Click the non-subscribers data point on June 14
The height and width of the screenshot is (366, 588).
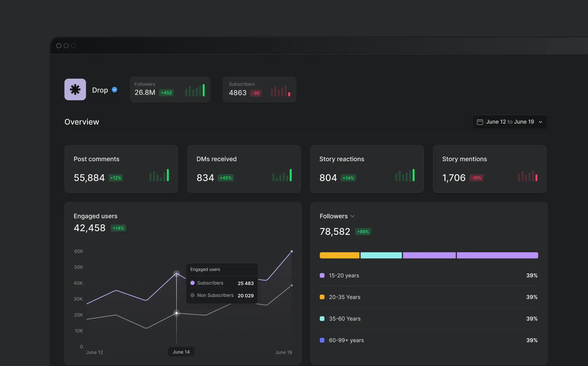pos(176,313)
